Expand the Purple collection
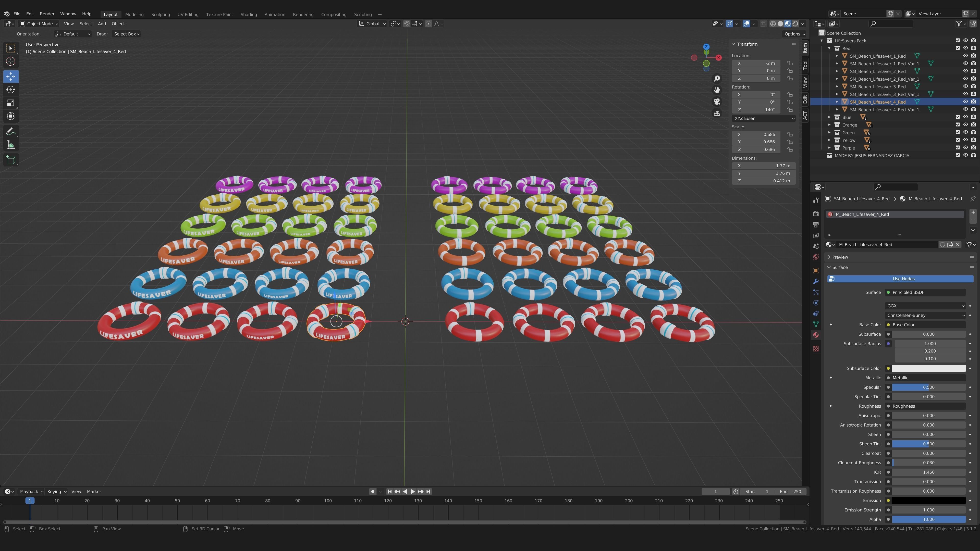Image resolution: width=980 pixels, height=551 pixels. [x=830, y=148]
